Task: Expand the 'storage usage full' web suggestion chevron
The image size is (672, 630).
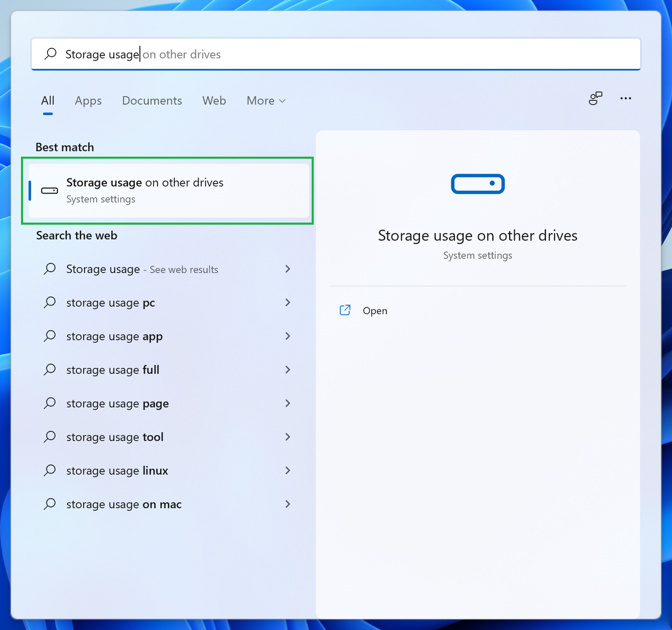Action: tap(287, 370)
